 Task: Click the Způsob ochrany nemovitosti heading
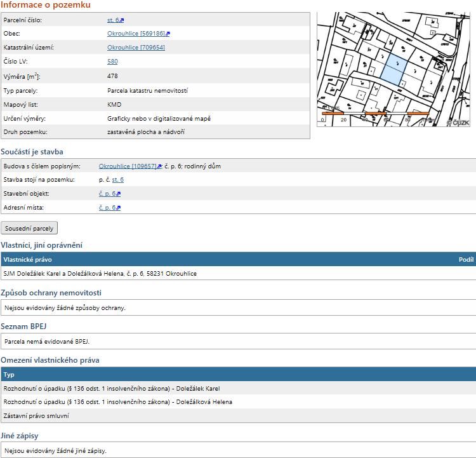pyautogui.click(x=51, y=293)
